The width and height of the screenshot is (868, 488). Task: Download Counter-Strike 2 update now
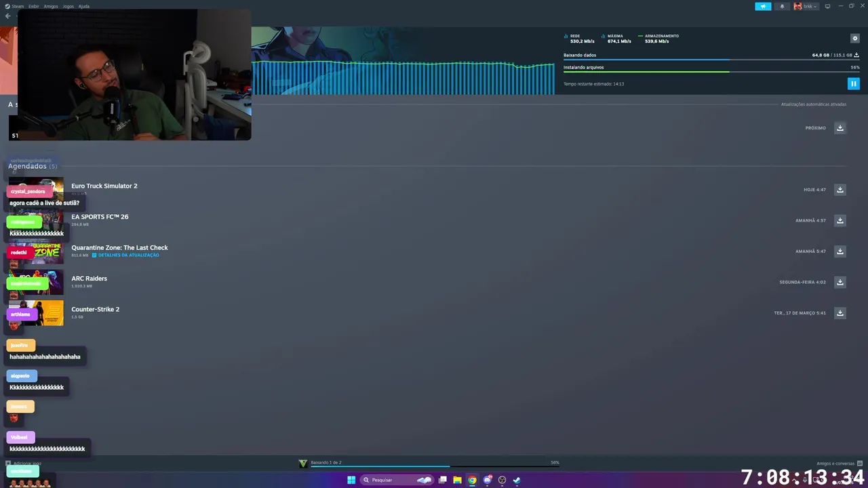coord(840,313)
